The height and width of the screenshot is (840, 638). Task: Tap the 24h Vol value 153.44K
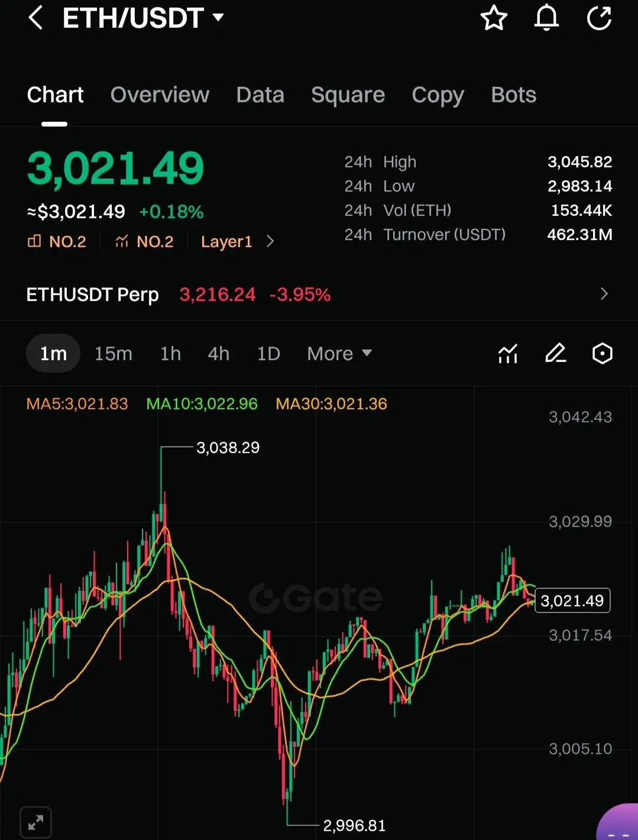pos(581,210)
